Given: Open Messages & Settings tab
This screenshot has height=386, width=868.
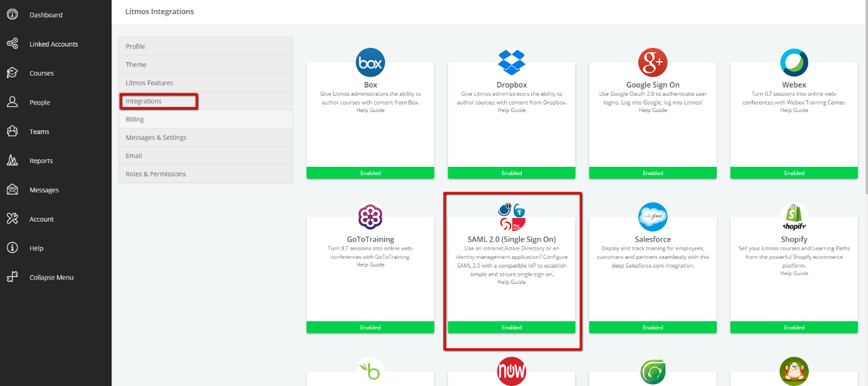Looking at the screenshot, I should 205,138.
